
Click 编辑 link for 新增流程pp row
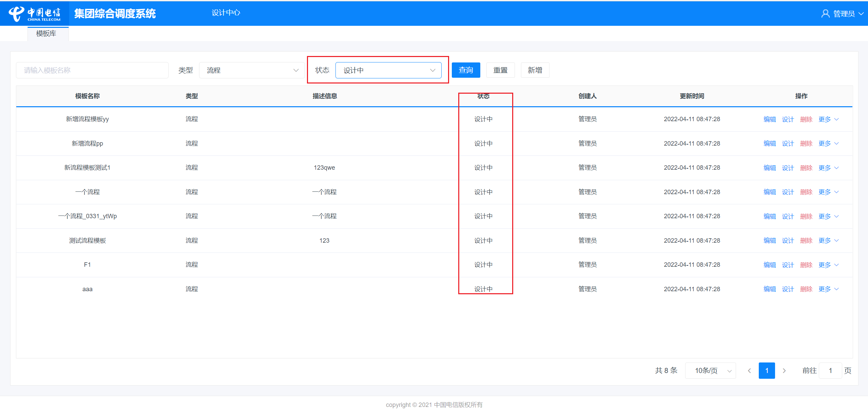(769, 144)
